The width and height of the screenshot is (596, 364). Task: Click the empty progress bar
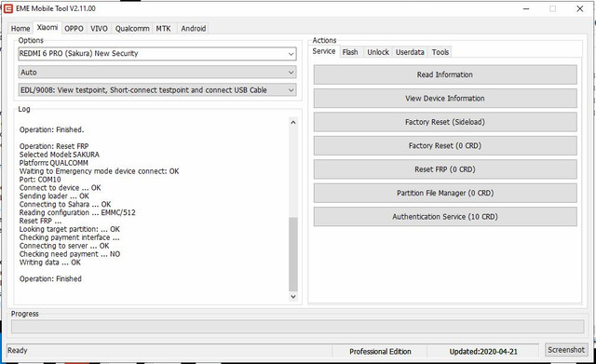[x=297, y=327]
